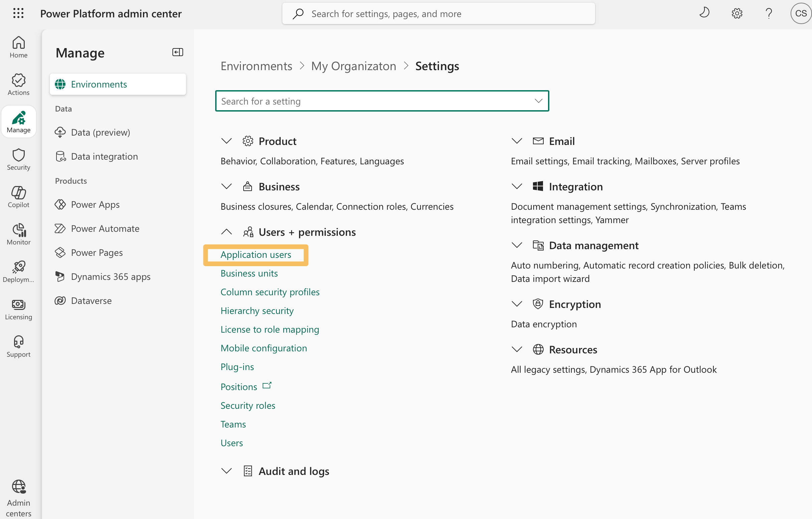Open the setting search dropdown arrow
The image size is (812, 519).
coord(538,101)
